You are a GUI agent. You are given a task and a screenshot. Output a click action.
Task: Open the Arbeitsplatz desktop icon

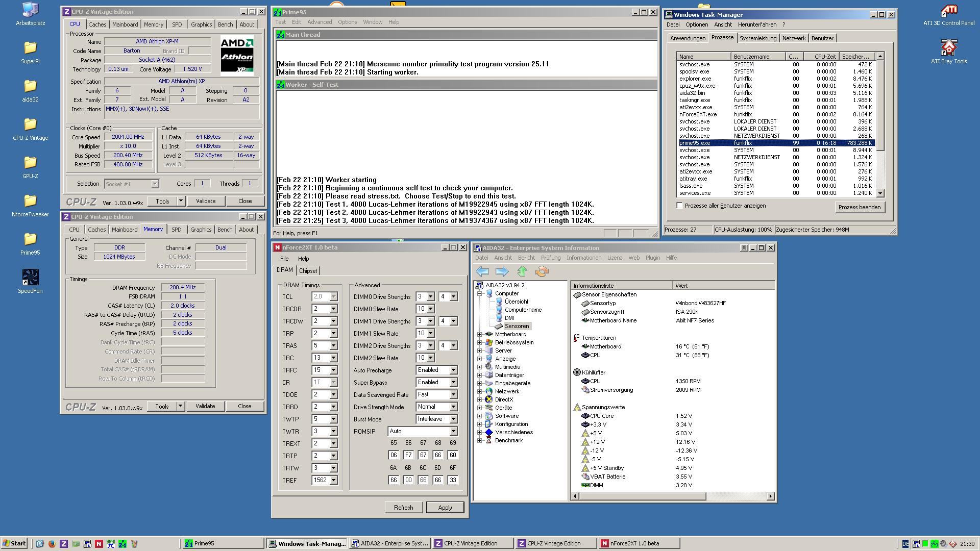tap(30, 14)
